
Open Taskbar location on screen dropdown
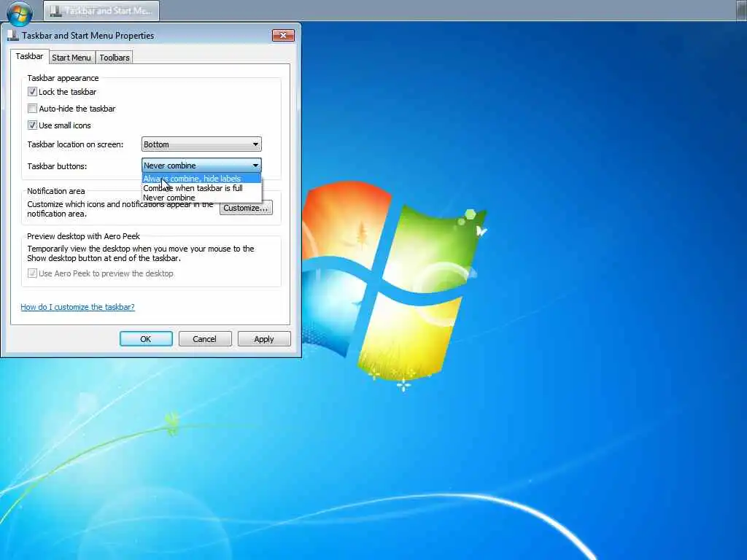[201, 144]
